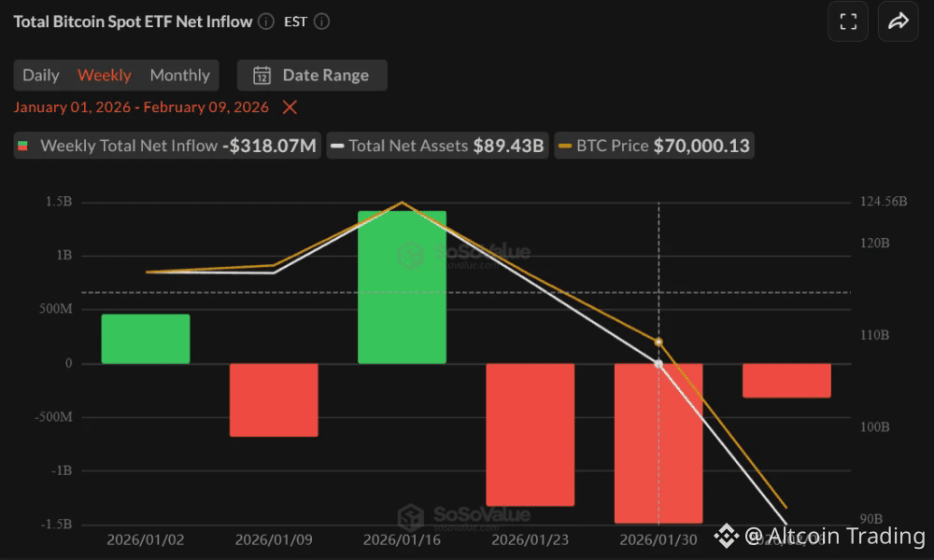This screenshot has width=934, height=560.
Task: Open the EST timezone info tooltip
Action: [322, 21]
